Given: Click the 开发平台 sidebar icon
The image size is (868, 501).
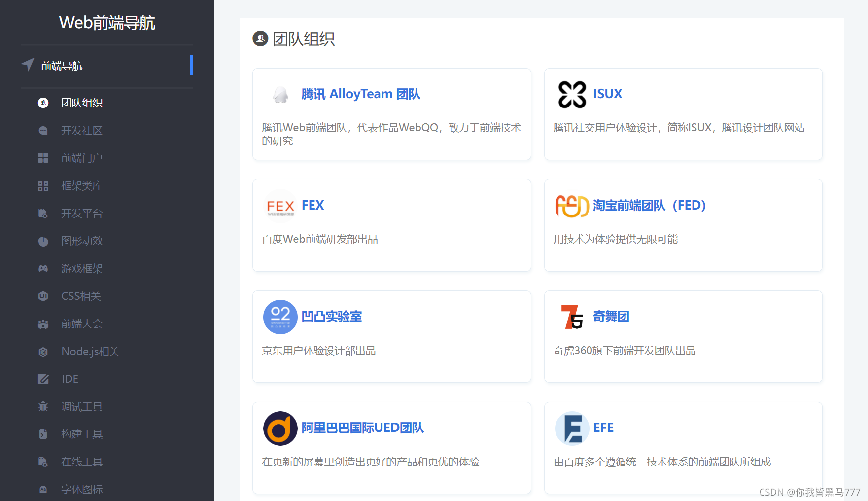Looking at the screenshot, I should click(x=43, y=214).
